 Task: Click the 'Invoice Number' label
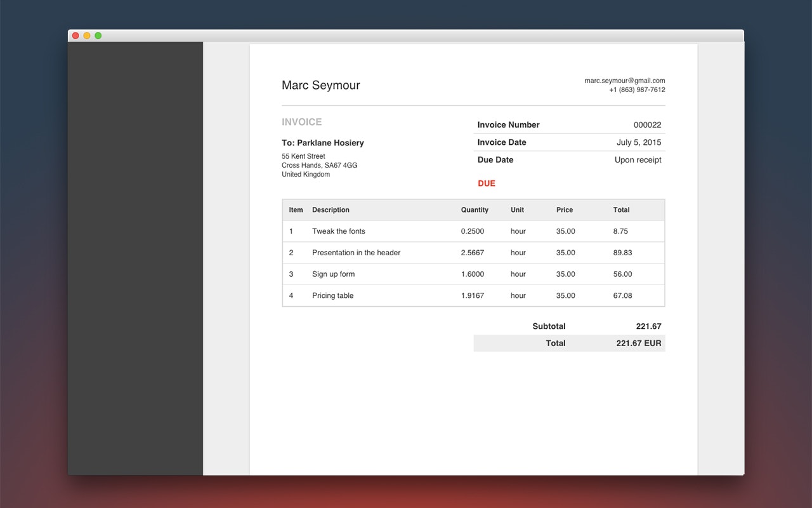[x=509, y=125]
